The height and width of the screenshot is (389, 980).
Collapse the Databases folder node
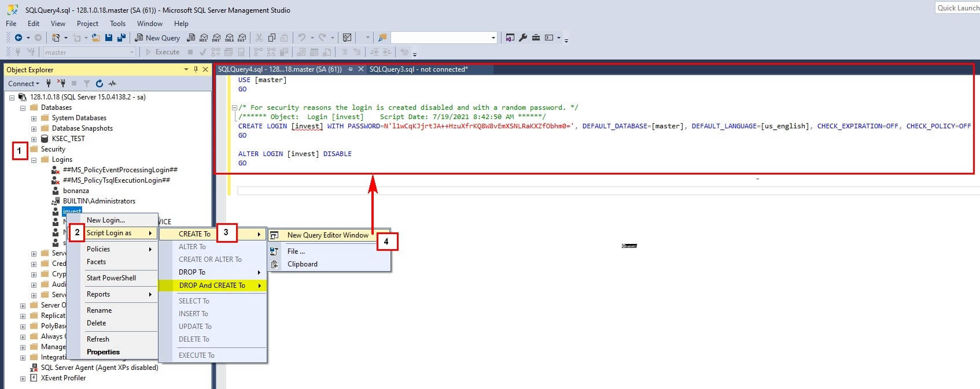point(23,108)
